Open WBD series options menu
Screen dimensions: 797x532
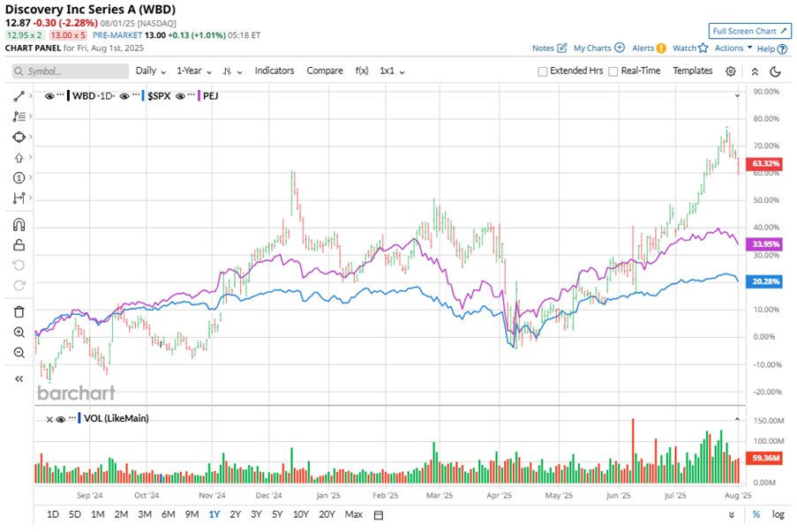pos(61,95)
